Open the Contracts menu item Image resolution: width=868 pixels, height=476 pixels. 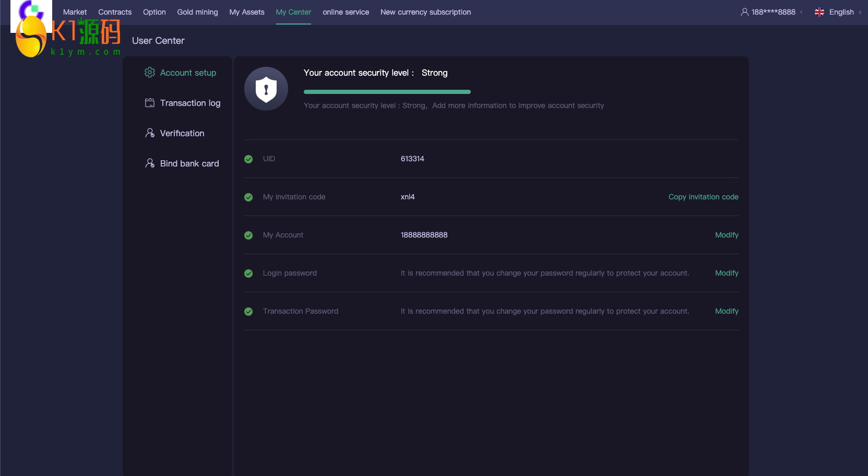point(115,12)
